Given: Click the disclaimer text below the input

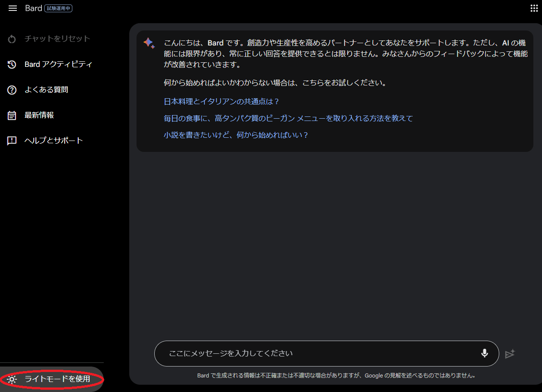Looking at the screenshot, I should click(x=336, y=376).
